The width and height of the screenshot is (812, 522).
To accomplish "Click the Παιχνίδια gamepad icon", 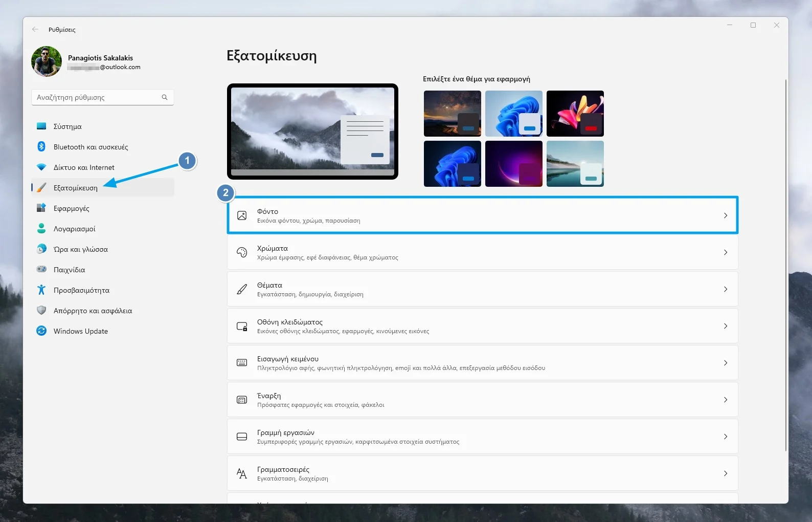I will [x=41, y=270].
